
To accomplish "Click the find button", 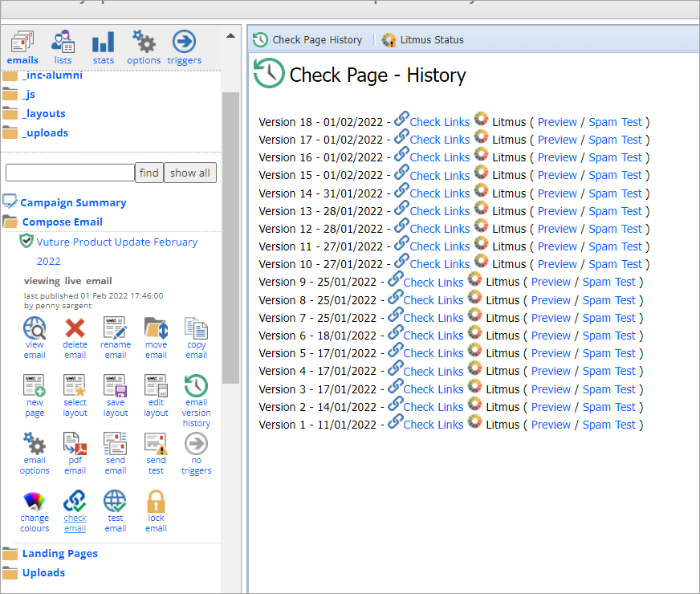I will tap(149, 173).
